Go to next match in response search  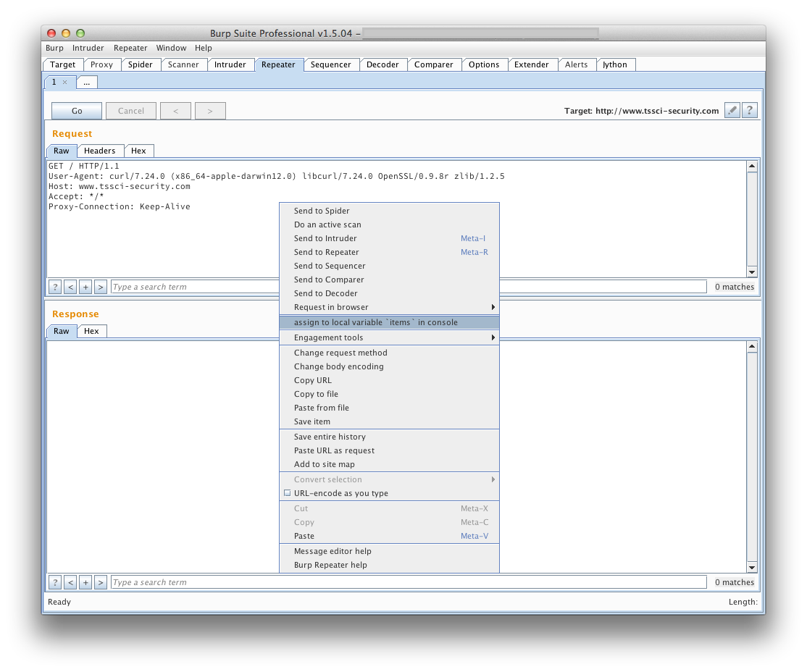point(101,582)
